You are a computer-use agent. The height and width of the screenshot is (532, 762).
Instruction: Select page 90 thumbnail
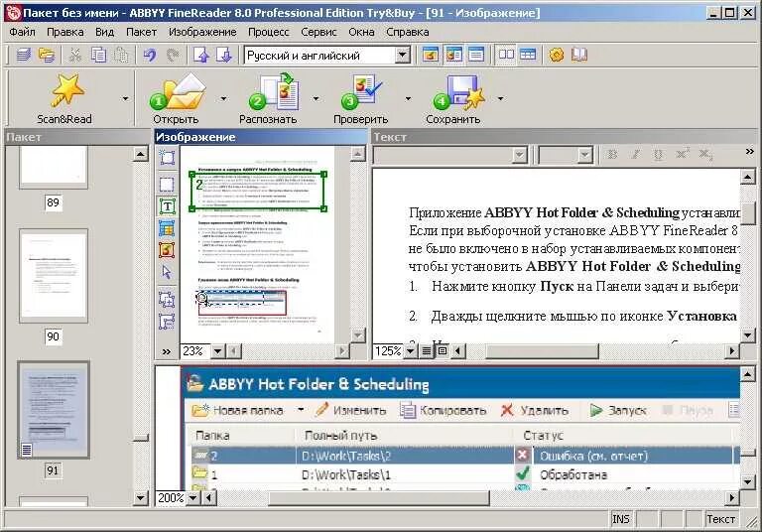point(54,276)
